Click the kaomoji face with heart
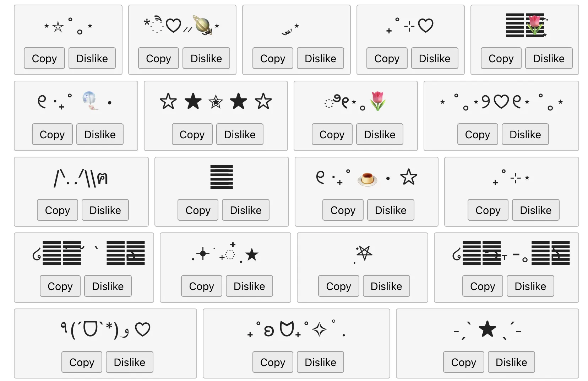588x381 pixels. pyautogui.click(x=105, y=330)
